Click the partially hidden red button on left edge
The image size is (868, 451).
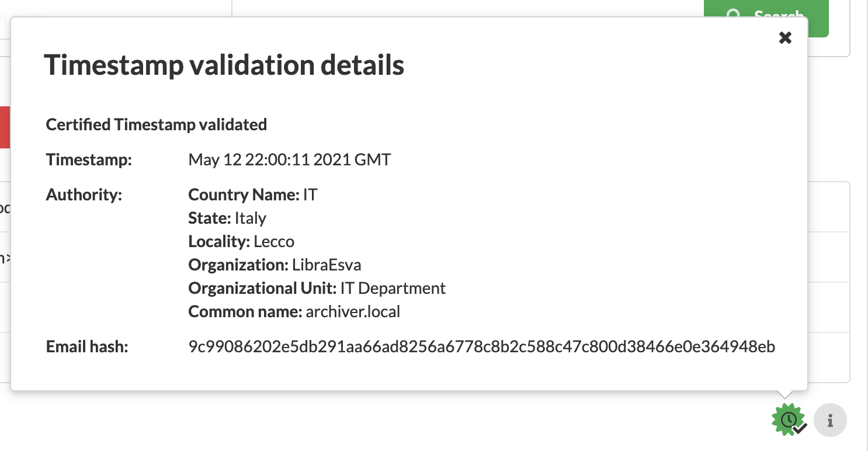point(5,127)
